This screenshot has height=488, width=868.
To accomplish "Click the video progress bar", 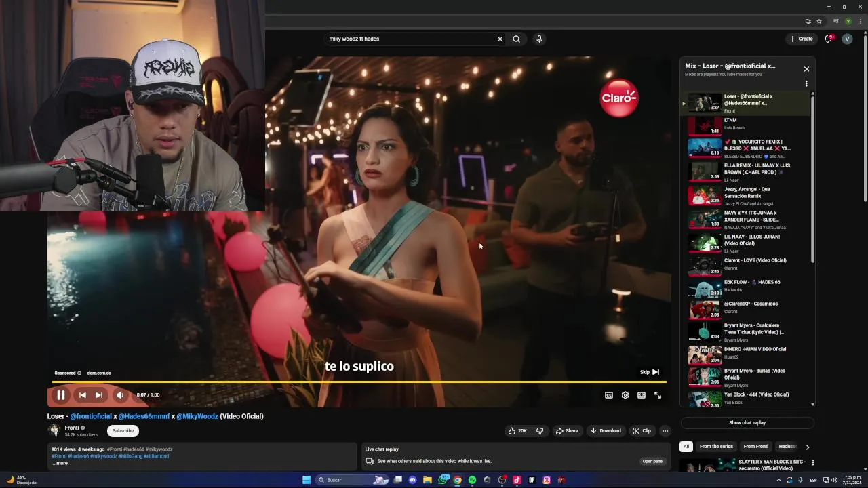I will pyautogui.click(x=359, y=382).
